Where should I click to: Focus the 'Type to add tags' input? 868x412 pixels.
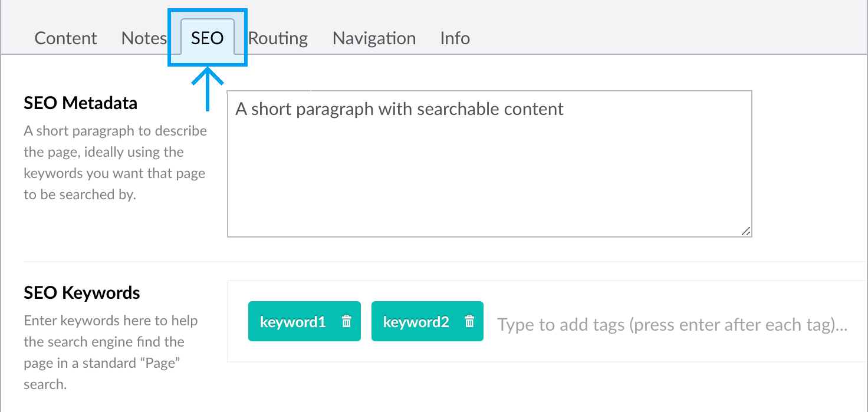tap(672, 325)
